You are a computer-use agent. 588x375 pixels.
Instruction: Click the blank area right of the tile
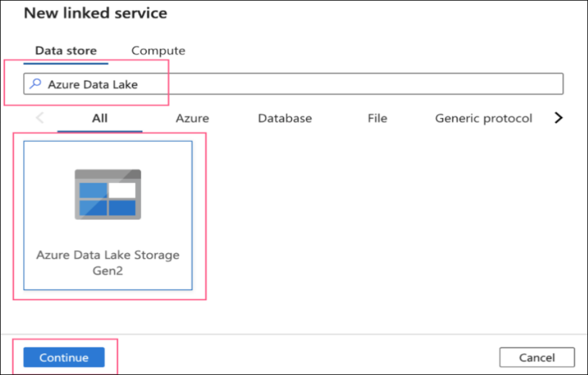[384, 217]
